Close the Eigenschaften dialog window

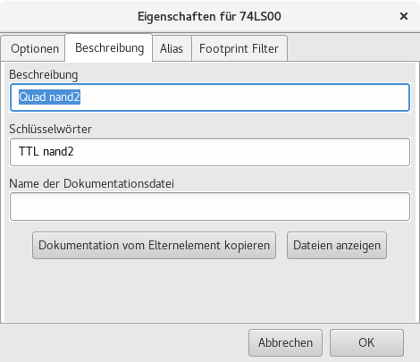coord(404,16)
